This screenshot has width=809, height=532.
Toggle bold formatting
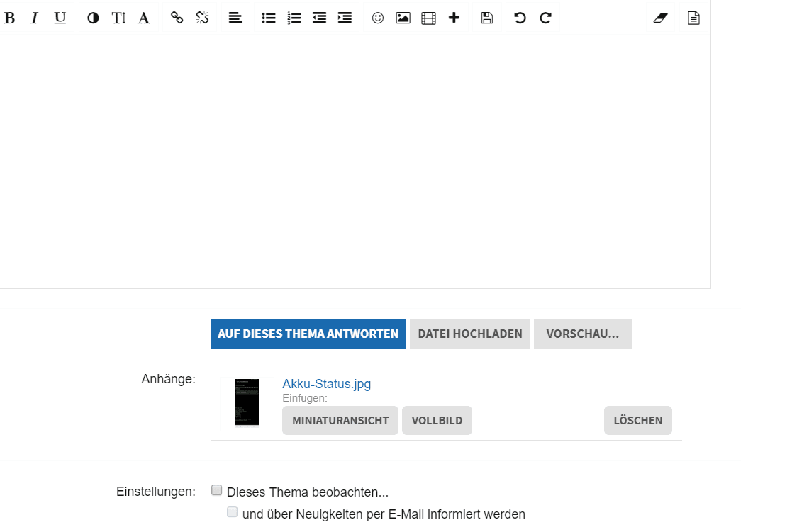coord(9,18)
